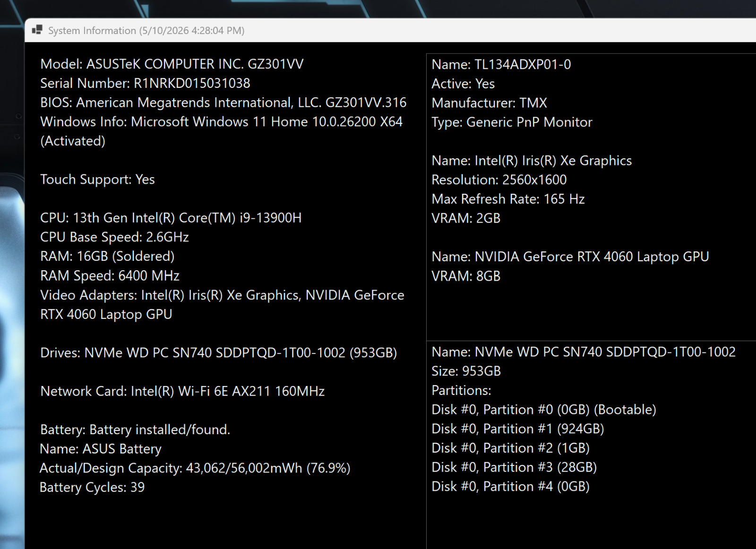The height and width of the screenshot is (549, 756).
Task: Click Name: NVIDIA GeForce RTX 4060 Laptop GPU
Action: pyautogui.click(x=570, y=257)
